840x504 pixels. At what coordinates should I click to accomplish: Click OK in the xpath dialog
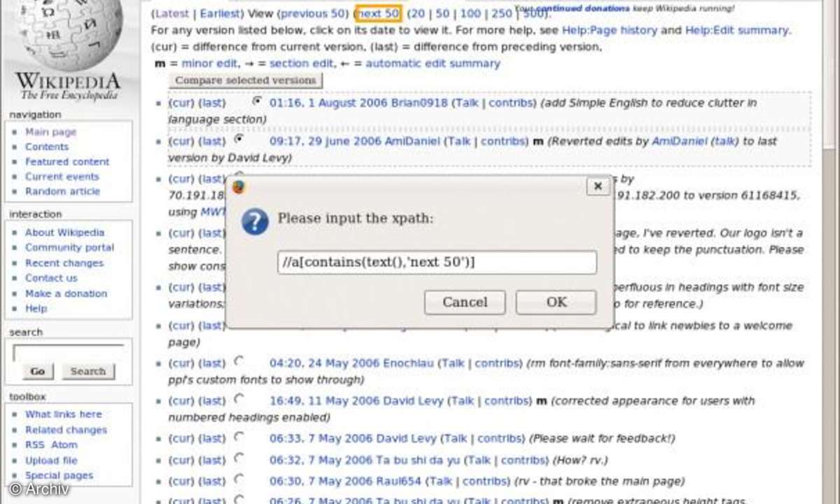pyautogui.click(x=556, y=302)
